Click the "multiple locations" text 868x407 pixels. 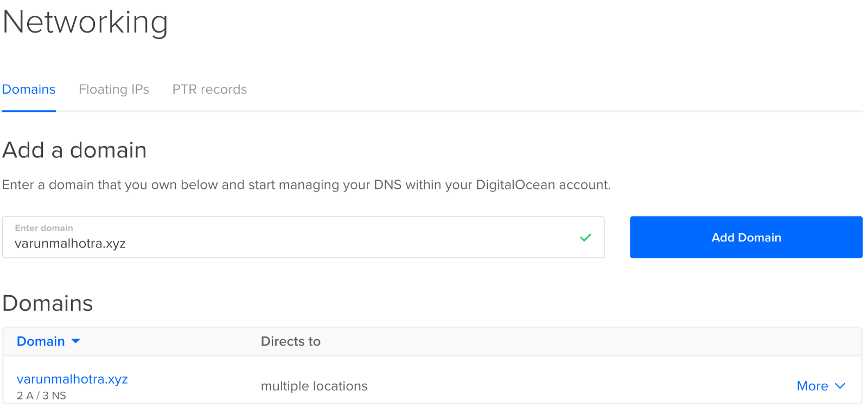point(314,386)
